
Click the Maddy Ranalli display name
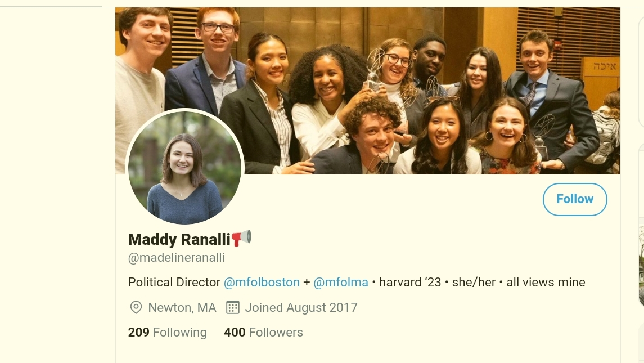tap(179, 239)
